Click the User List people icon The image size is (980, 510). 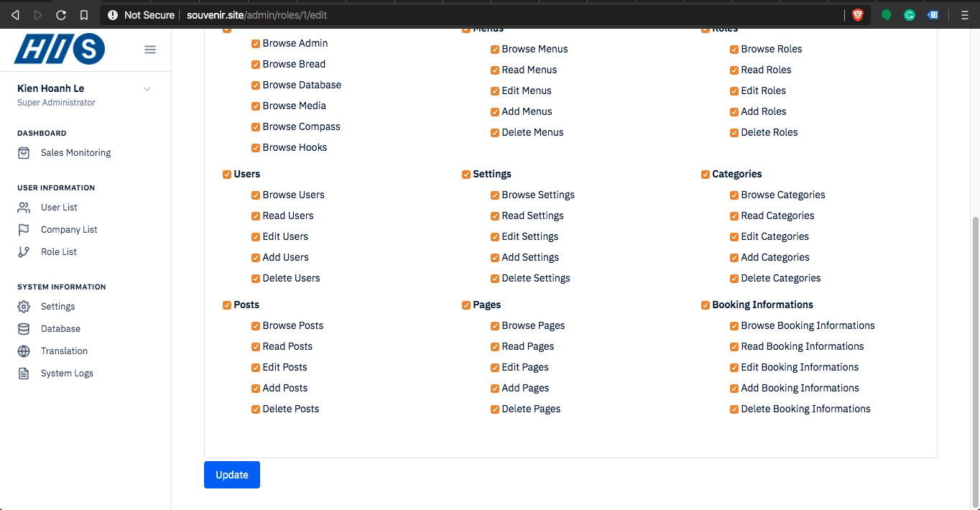[x=24, y=208]
